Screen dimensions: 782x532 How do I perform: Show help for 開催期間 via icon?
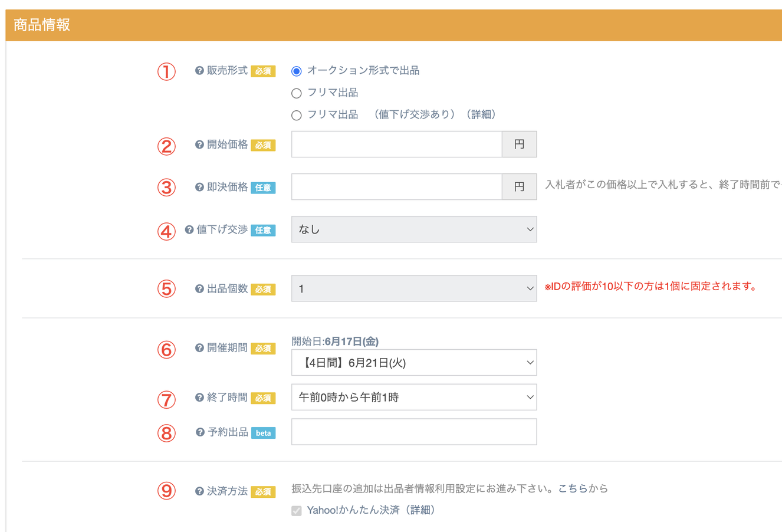[x=199, y=348]
